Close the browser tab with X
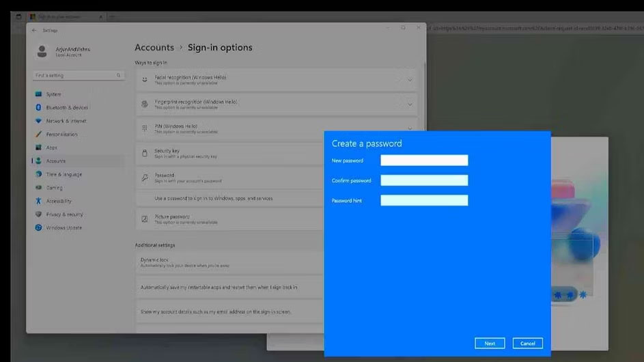Viewport: 644px width, 362px height. (100, 17)
